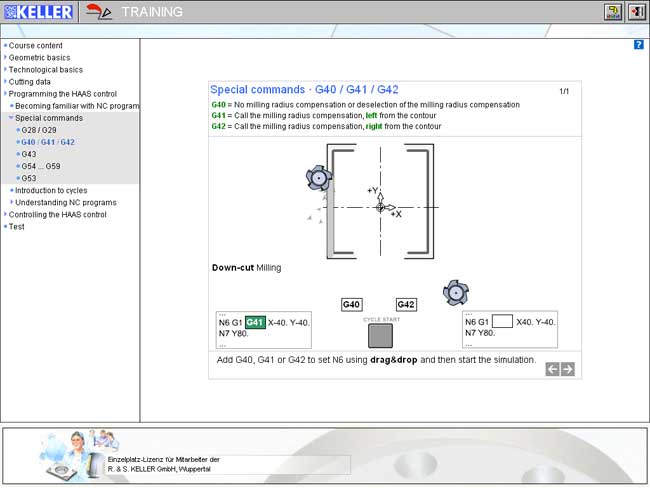This screenshot has width=650, height=488.
Task: Go to next page with right arrow
Action: [568, 369]
